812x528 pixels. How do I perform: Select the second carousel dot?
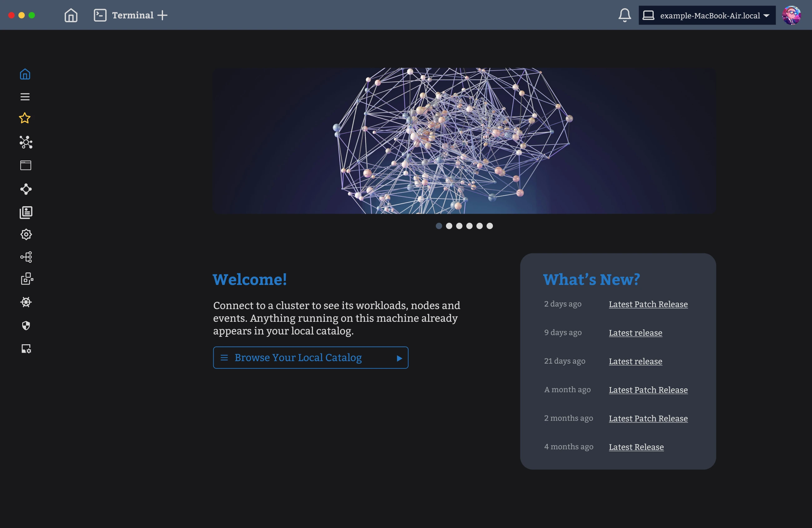tap(449, 226)
